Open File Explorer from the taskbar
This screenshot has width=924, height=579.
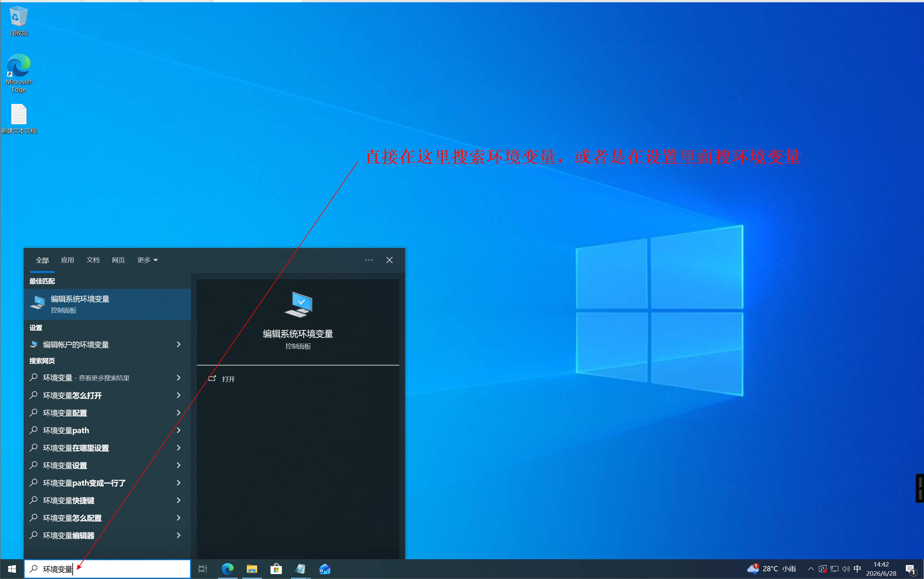252,569
